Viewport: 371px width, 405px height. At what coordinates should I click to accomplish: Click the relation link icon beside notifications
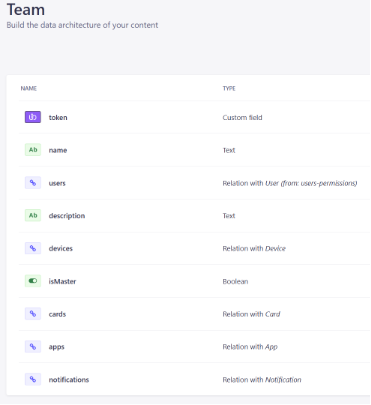pos(33,379)
